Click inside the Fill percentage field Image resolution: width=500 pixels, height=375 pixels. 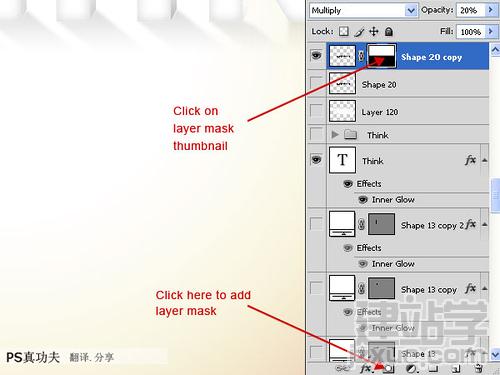tap(471, 32)
